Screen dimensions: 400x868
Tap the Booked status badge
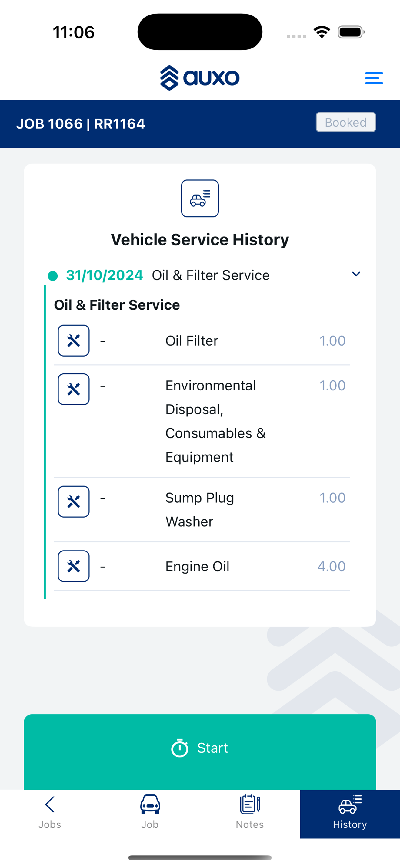tap(346, 122)
